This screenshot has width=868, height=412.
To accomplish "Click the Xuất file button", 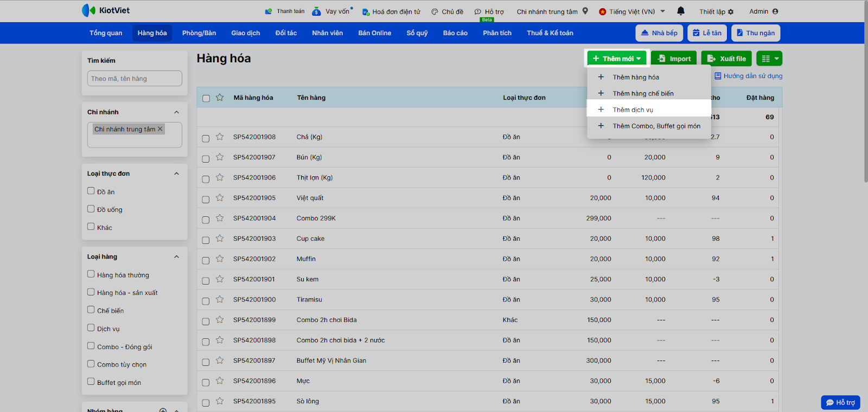I will (726, 59).
